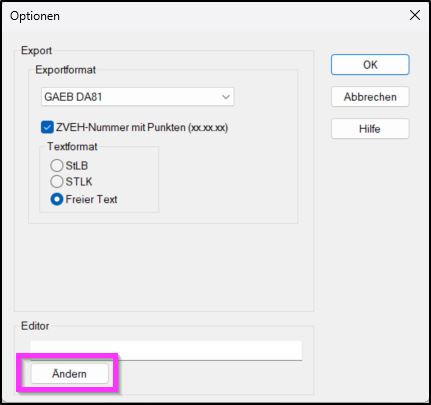Click the Exportformat group label

click(66, 70)
